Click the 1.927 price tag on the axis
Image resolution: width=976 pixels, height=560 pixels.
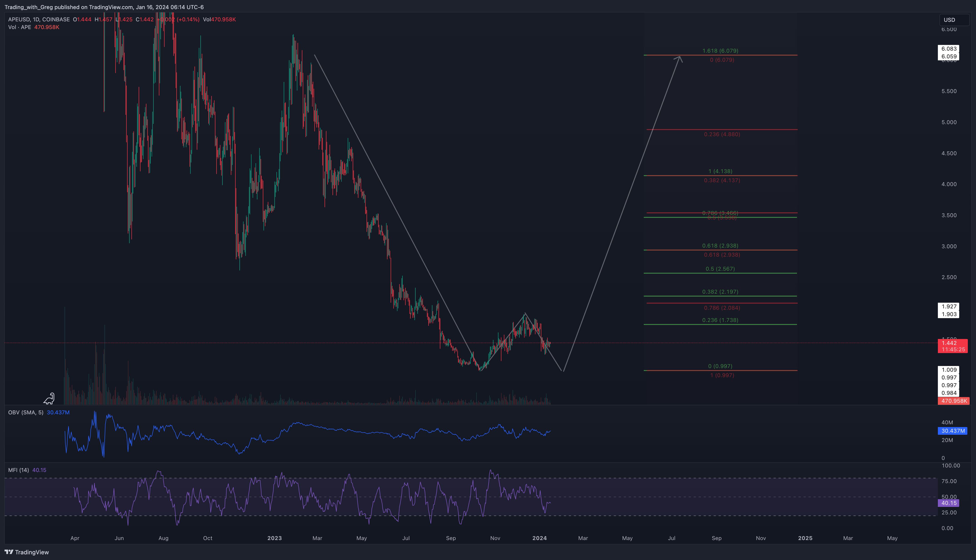tap(949, 307)
